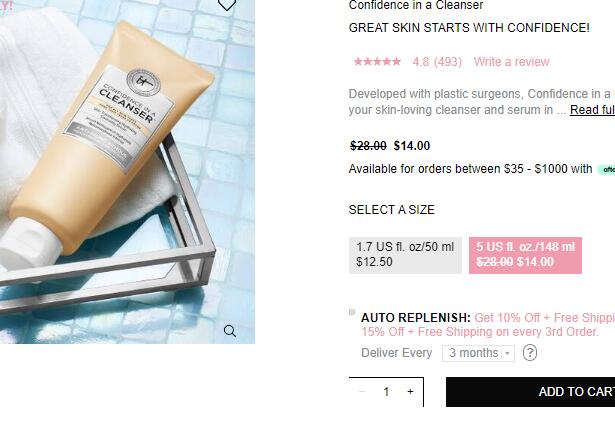Open the Deliver Every 3 months dropdown

pyautogui.click(x=478, y=353)
